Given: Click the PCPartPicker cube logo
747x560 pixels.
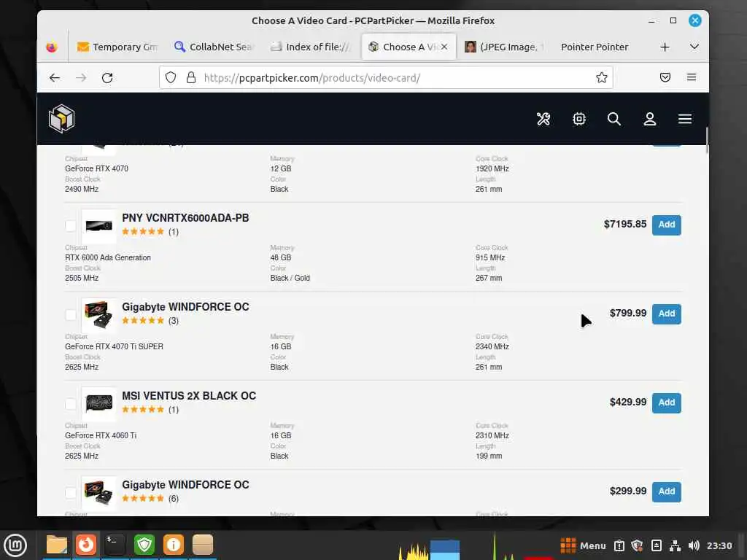Looking at the screenshot, I should coord(61,119).
